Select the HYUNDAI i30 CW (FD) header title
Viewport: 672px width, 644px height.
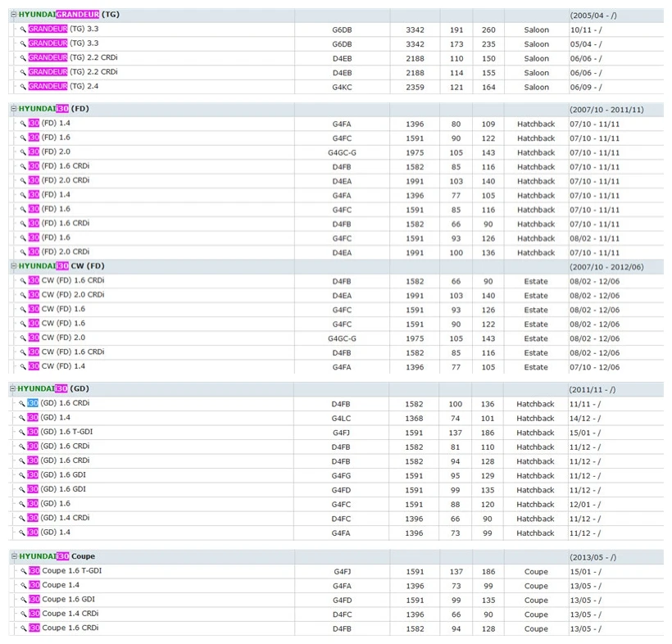pyautogui.click(x=61, y=266)
